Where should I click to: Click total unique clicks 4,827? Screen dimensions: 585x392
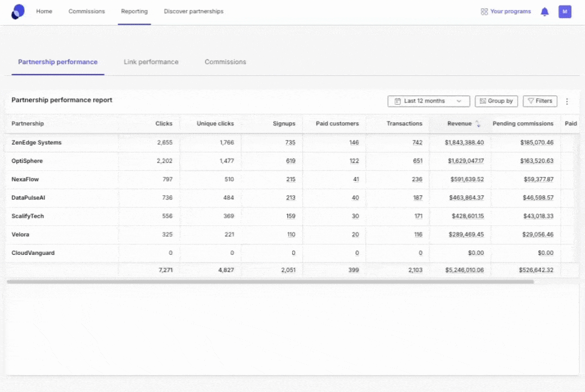click(226, 270)
